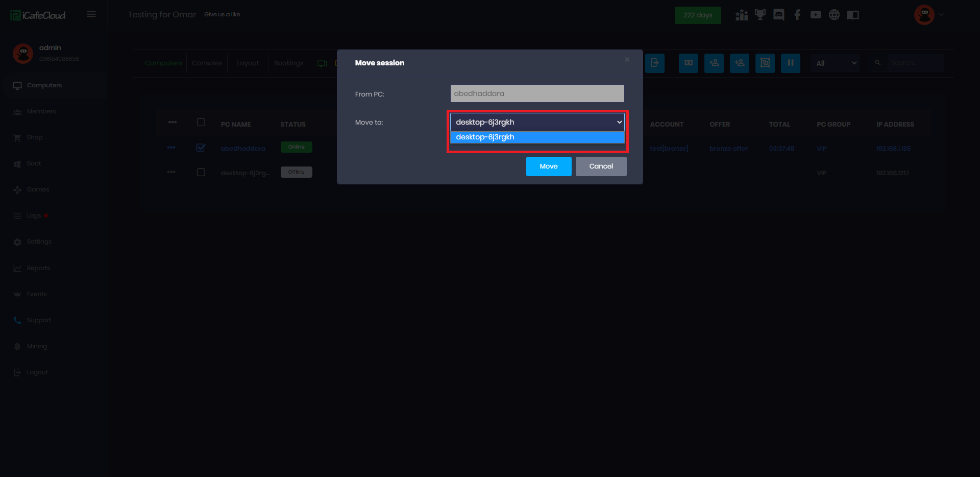Image resolution: width=980 pixels, height=477 pixels.
Task: Expand the Move to dropdown
Action: [x=537, y=122]
